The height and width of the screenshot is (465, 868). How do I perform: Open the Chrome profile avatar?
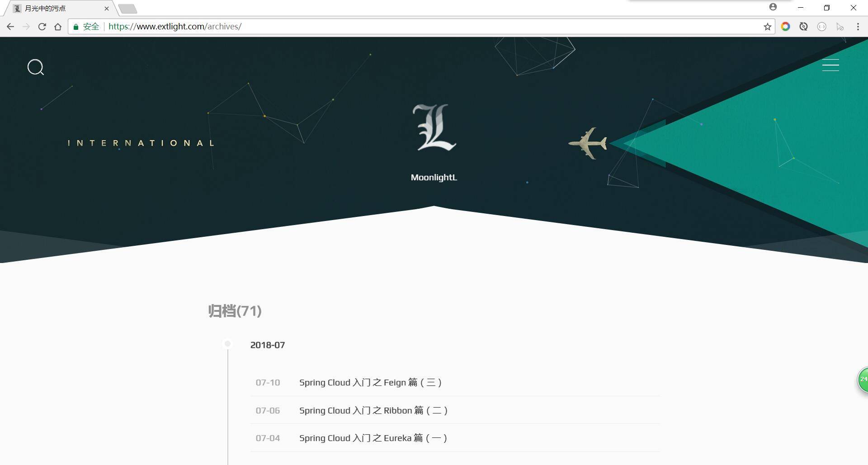tap(773, 7)
